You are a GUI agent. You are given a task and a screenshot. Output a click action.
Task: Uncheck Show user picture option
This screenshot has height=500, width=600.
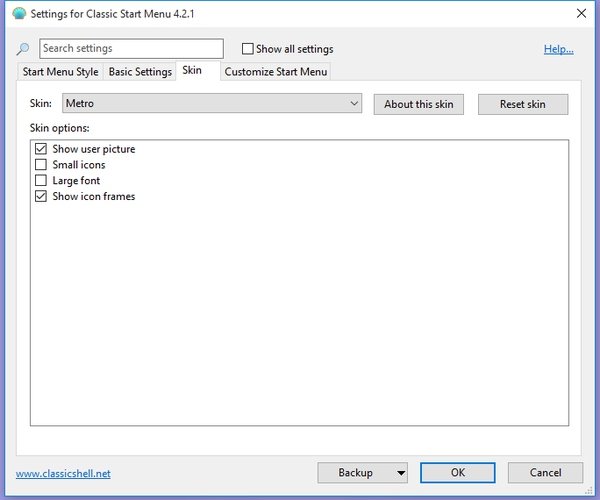(41, 149)
